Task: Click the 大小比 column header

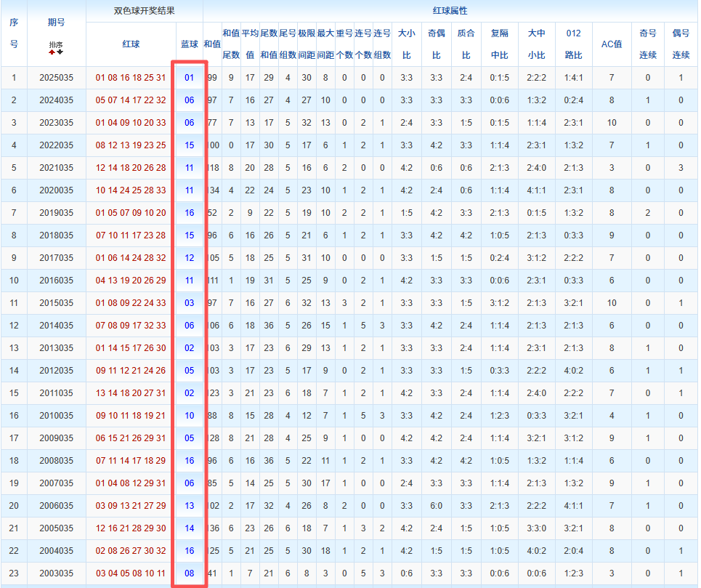Action: 406,44
